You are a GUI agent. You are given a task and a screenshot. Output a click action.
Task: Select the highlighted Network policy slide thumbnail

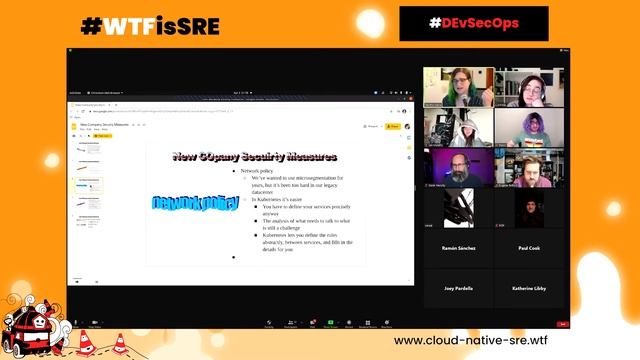pos(89,185)
